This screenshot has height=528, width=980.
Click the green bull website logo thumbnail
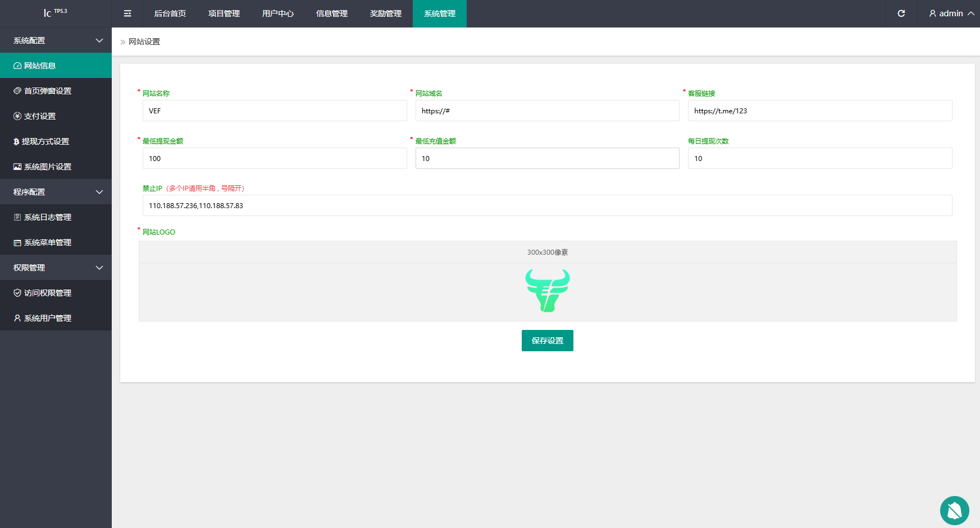[x=547, y=291]
